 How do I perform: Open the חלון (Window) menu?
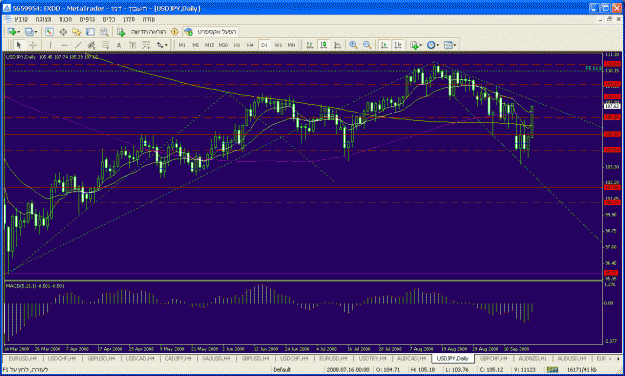coord(129,19)
